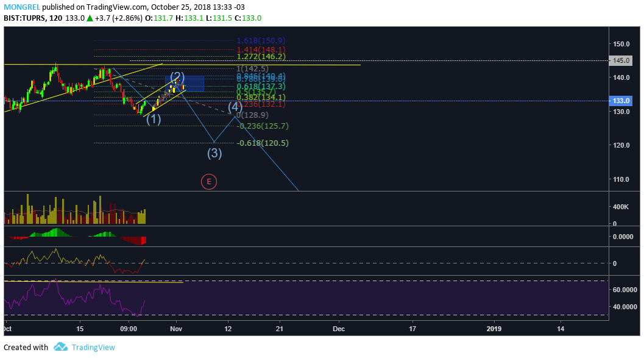Click the TradingView cloud logo icon
The height and width of the screenshot is (358, 644).
(61, 347)
